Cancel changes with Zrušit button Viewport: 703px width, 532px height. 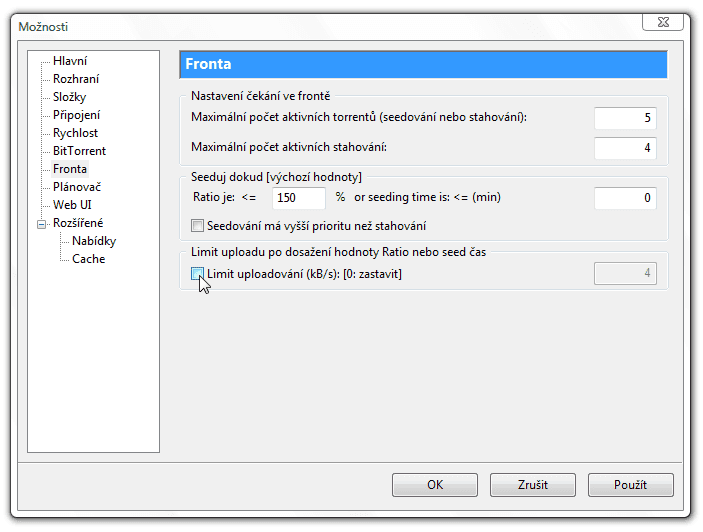click(533, 485)
